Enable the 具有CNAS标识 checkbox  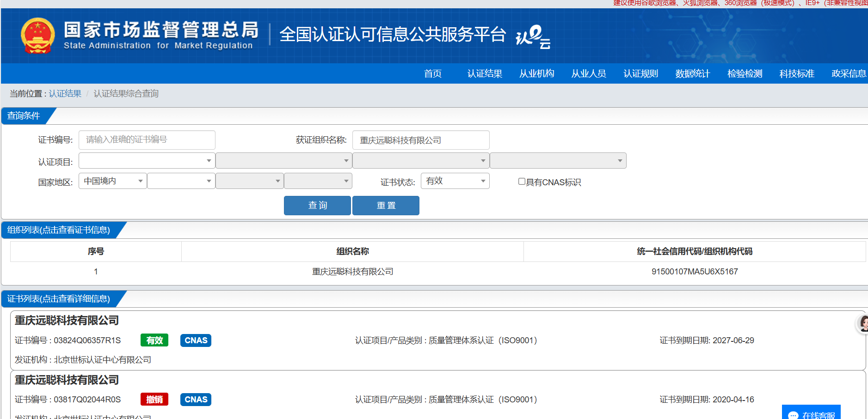click(522, 182)
